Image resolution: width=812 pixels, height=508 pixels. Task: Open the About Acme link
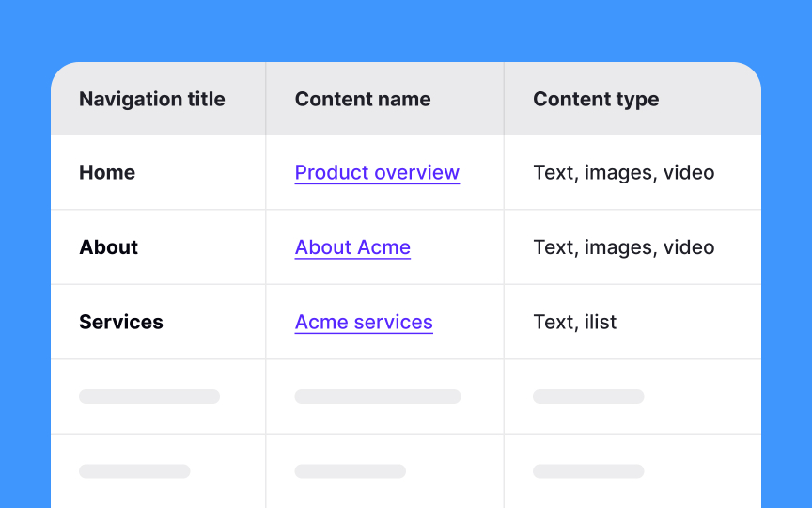coord(352,247)
